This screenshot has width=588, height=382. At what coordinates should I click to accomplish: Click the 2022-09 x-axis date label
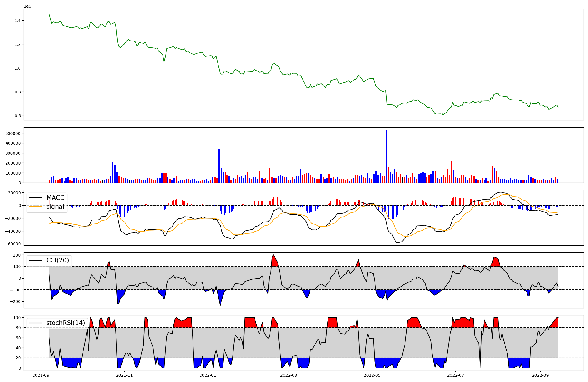(540, 375)
